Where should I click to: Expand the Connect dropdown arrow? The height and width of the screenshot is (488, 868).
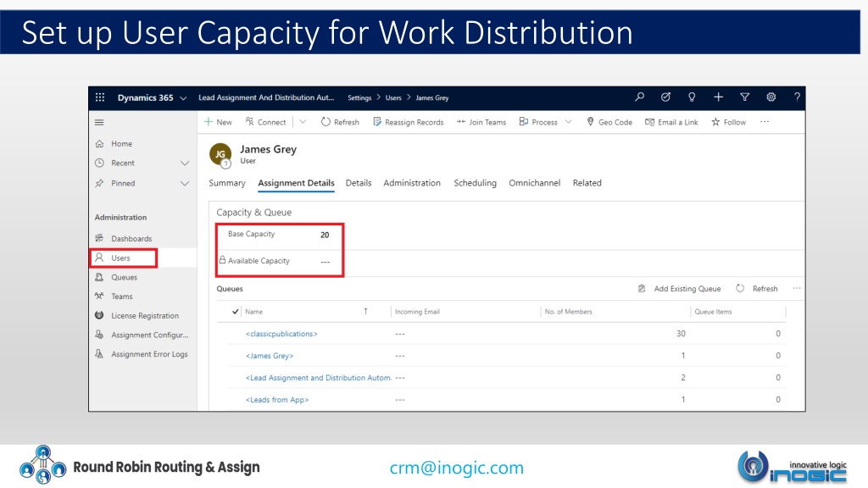pos(303,122)
